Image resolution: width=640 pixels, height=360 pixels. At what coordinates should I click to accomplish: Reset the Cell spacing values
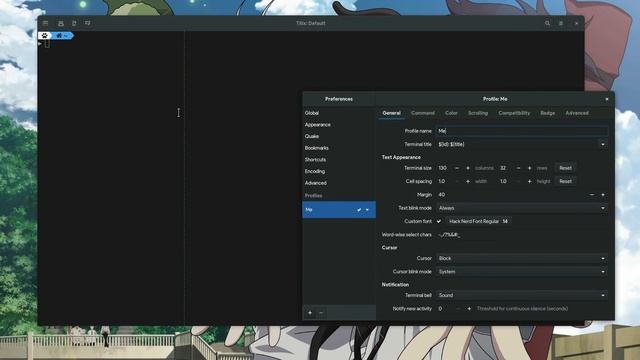point(565,181)
